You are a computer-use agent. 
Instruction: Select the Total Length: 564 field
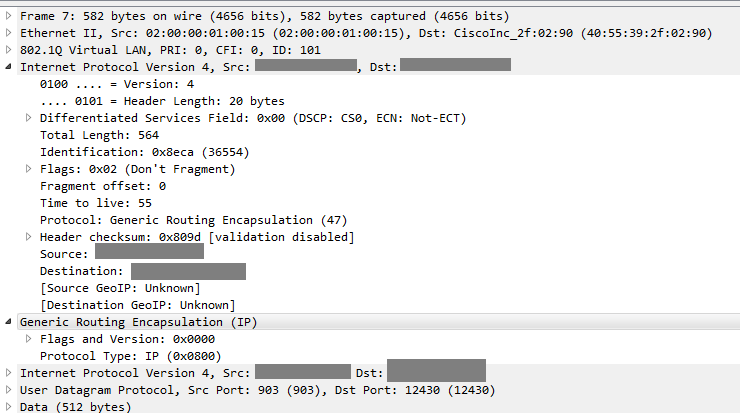(x=100, y=135)
